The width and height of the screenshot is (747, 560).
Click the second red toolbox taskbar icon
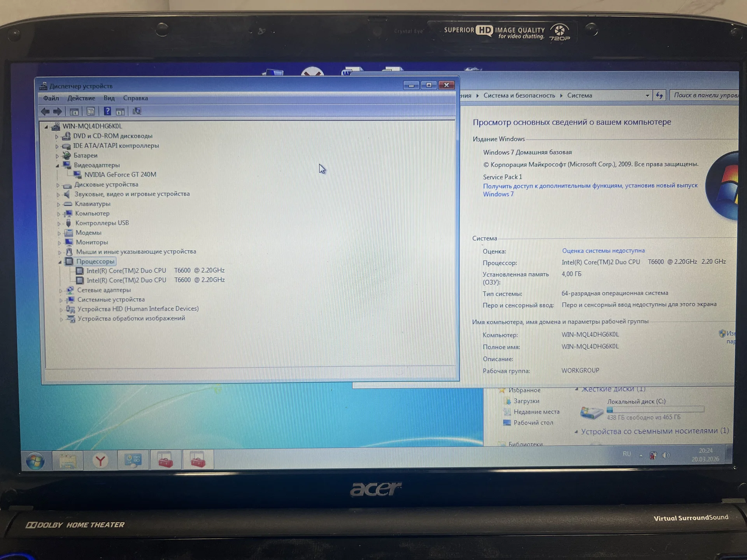pyautogui.click(x=198, y=460)
